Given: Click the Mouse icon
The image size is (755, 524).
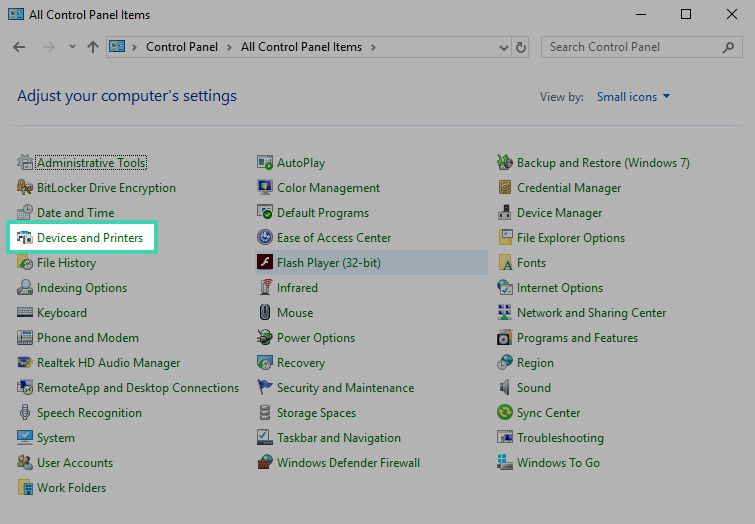Looking at the screenshot, I should click(265, 313).
